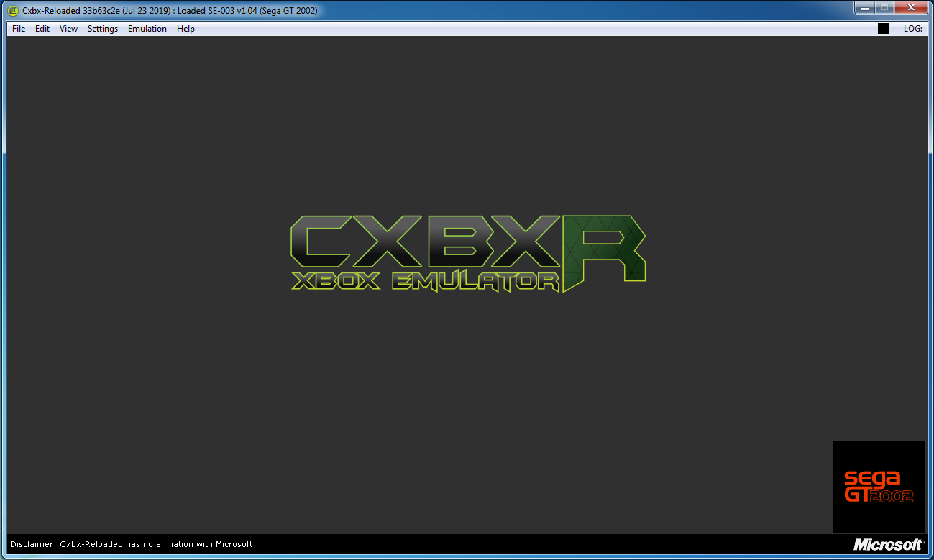The image size is (934, 560).
Task: Click the Microsoft logo in the status bar
Action: click(x=888, y=544)
